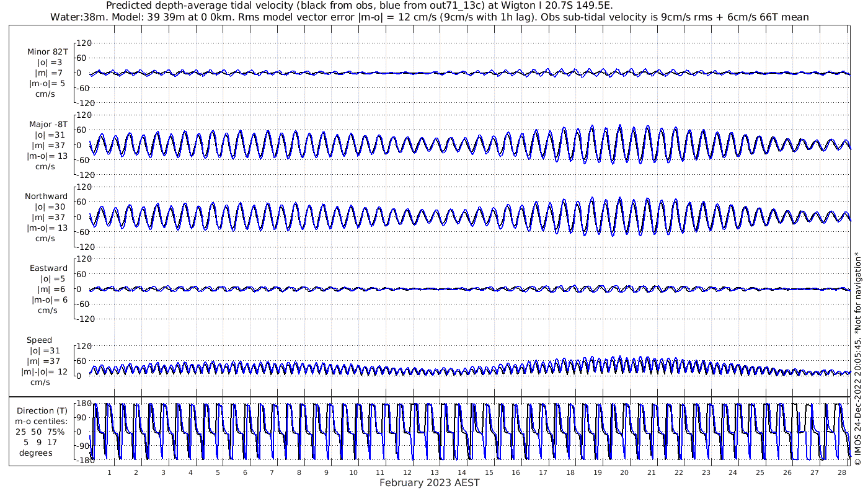Image resolution: width=868 pixels, height=496 pixels.
Task: Select "|m-o|= 6" under Eastward
Action: pyautogui.click(x=50, y=300)
